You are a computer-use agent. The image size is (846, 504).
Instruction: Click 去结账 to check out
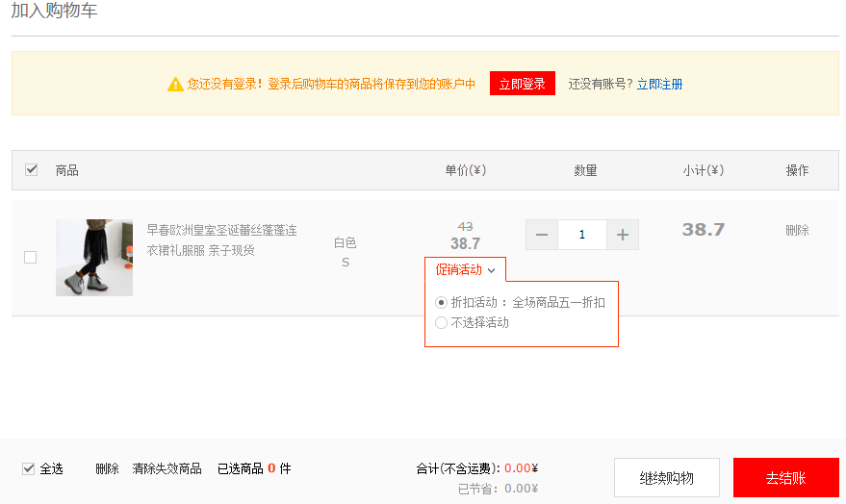785,478
